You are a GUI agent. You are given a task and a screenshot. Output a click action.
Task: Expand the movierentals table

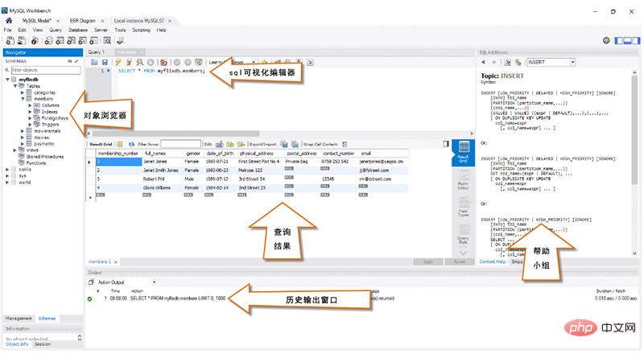(23, 131)
